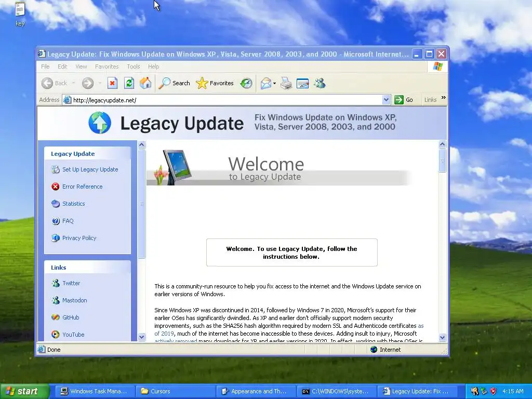This screenshot has width=532, height=399.
Task: Click the system clock showing 4:15 AM
Action: (513, 391)
